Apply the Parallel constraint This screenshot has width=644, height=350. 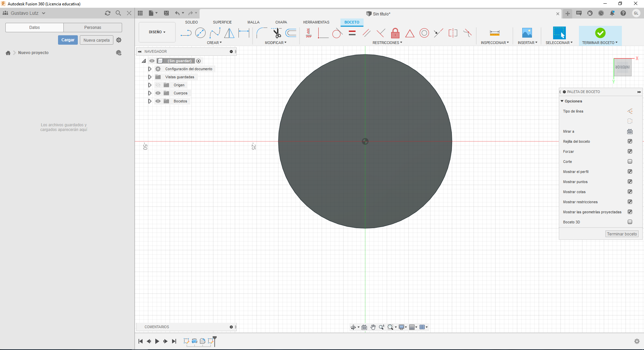[x=366, y=33]
